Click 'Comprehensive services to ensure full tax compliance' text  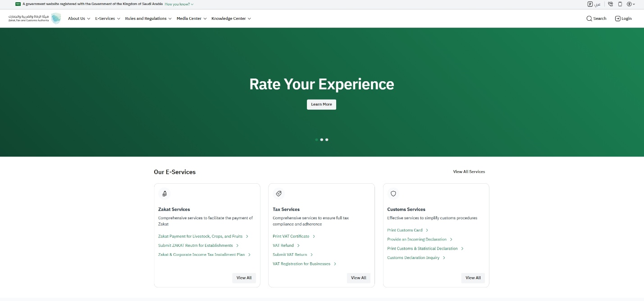pyautogui.click(x=311, y=221)
